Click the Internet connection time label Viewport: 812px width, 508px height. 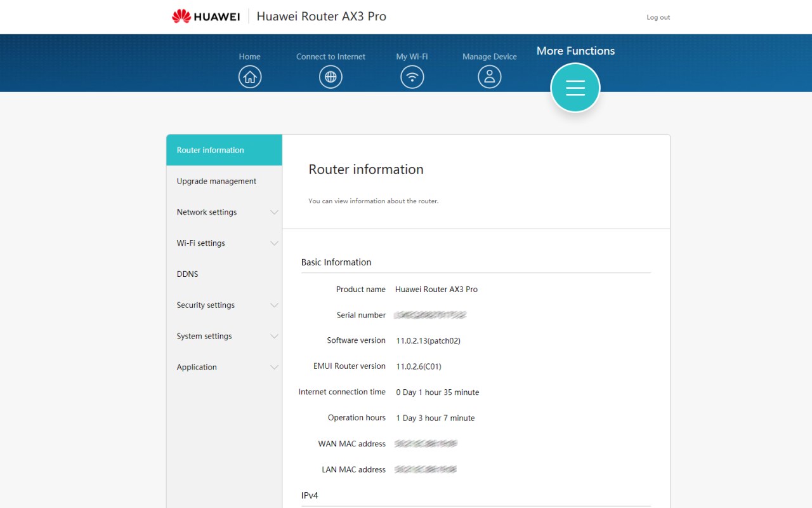pos(342,392)
